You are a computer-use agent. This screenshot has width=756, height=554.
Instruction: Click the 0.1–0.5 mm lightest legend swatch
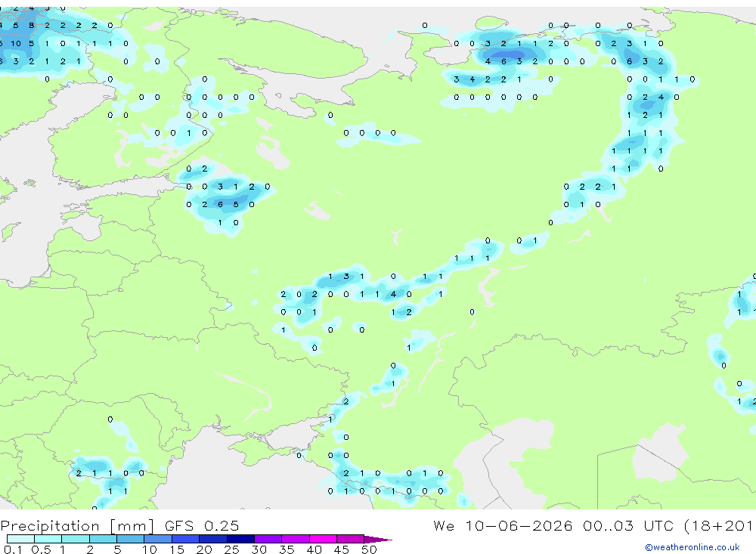pyautogui.click(x=20, y=539)
